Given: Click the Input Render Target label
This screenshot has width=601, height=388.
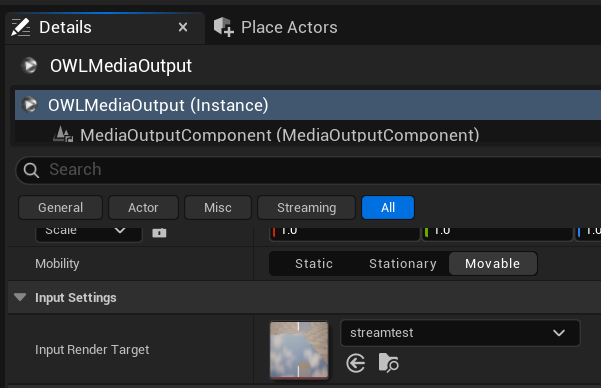Looking at the screenshot, I should [92, 350].
